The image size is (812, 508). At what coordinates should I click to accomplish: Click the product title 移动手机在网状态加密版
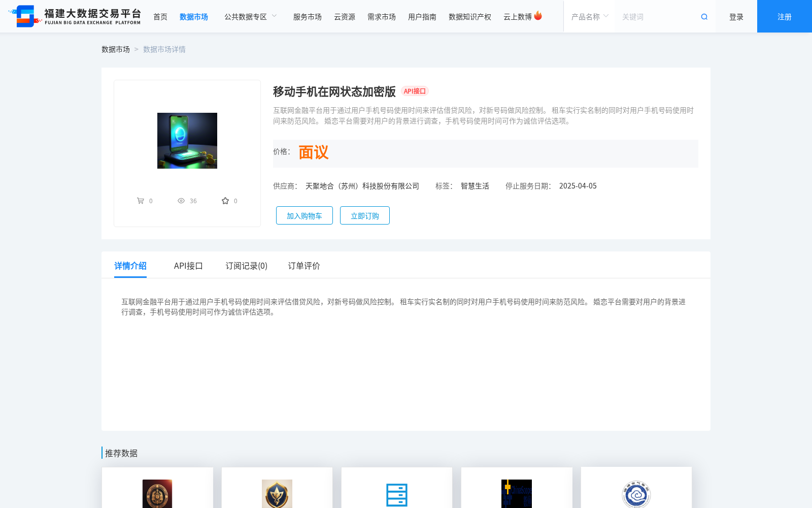tap(334, 91)
